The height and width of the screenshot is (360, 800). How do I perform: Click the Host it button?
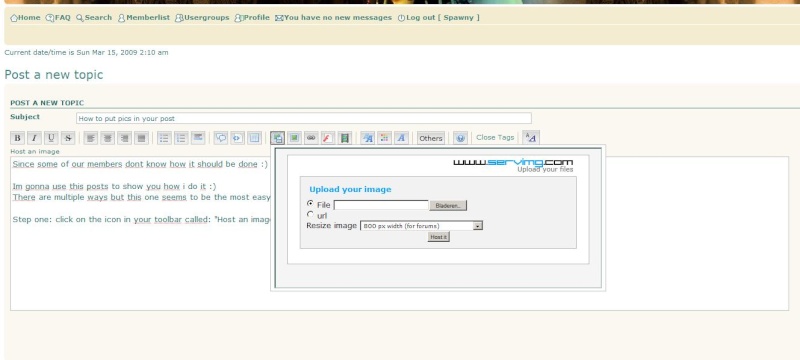(438, 237)
